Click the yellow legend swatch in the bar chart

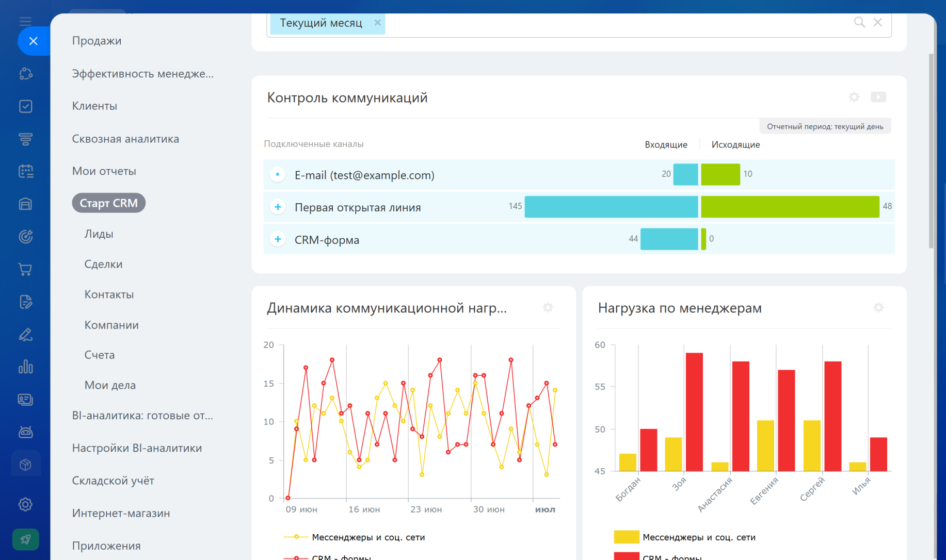click(627, 537)
